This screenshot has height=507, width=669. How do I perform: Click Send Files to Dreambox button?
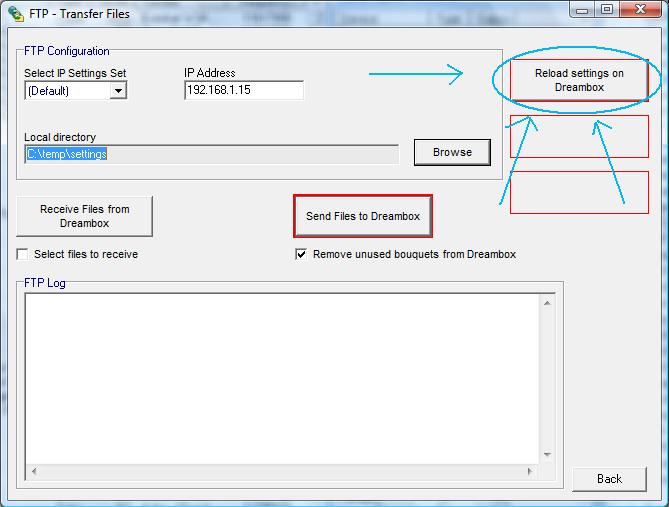[x=363, y=216]
